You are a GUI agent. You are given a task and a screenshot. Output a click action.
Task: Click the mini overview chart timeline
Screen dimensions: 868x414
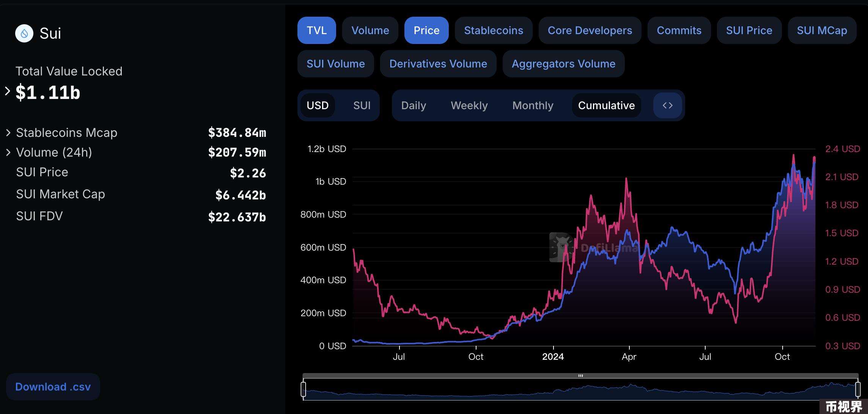click(580, 389)
